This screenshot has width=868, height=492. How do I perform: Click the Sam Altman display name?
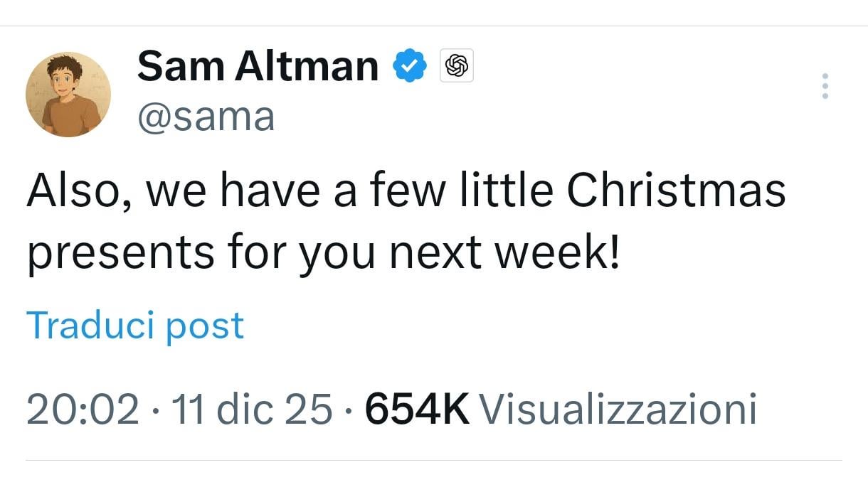point(258,66)
